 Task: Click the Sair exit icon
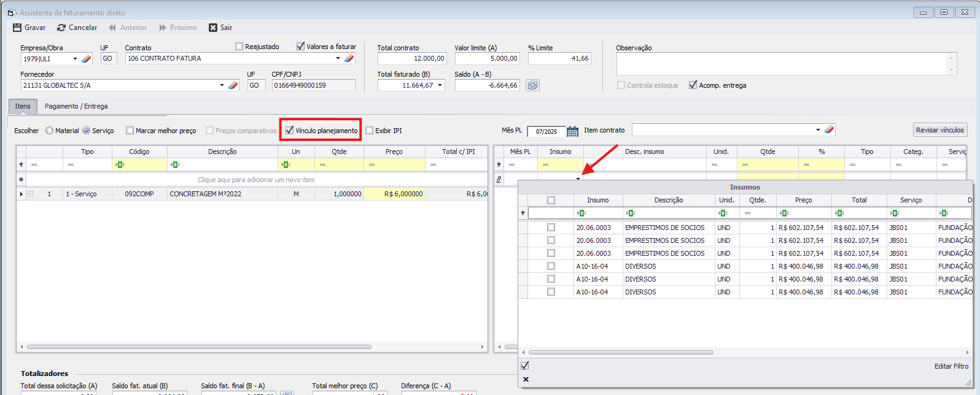(x=213, y=28)
